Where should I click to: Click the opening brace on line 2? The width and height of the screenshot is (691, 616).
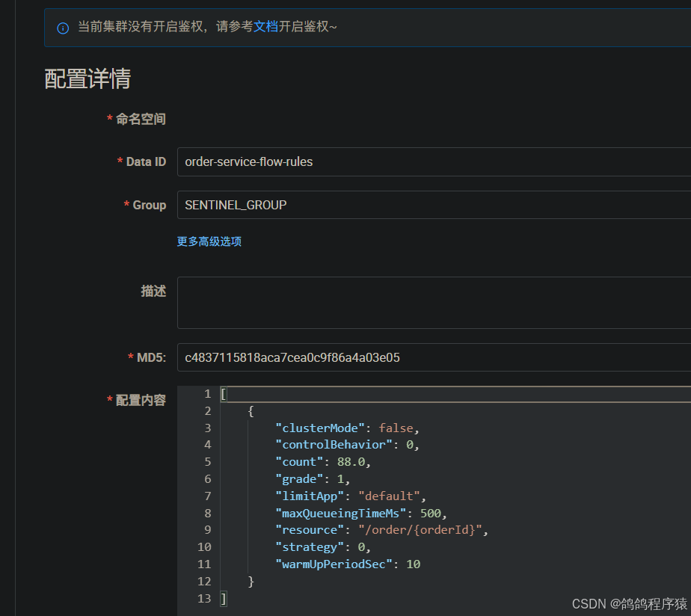251,411
